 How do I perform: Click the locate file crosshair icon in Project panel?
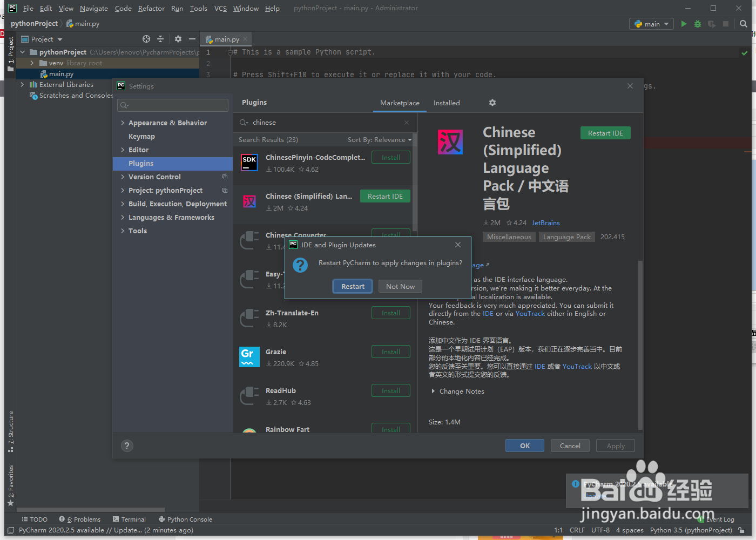coord(146,39)
